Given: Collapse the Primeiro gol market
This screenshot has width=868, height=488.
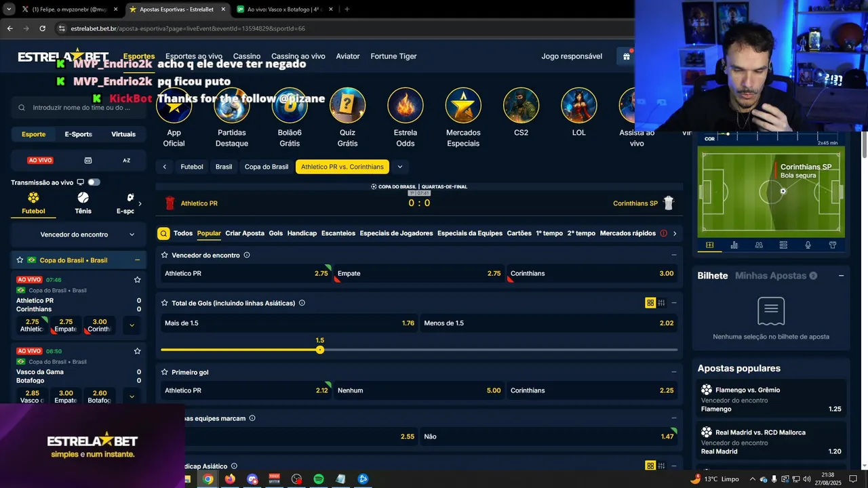Looking at the screenshot, I should 673,372.
